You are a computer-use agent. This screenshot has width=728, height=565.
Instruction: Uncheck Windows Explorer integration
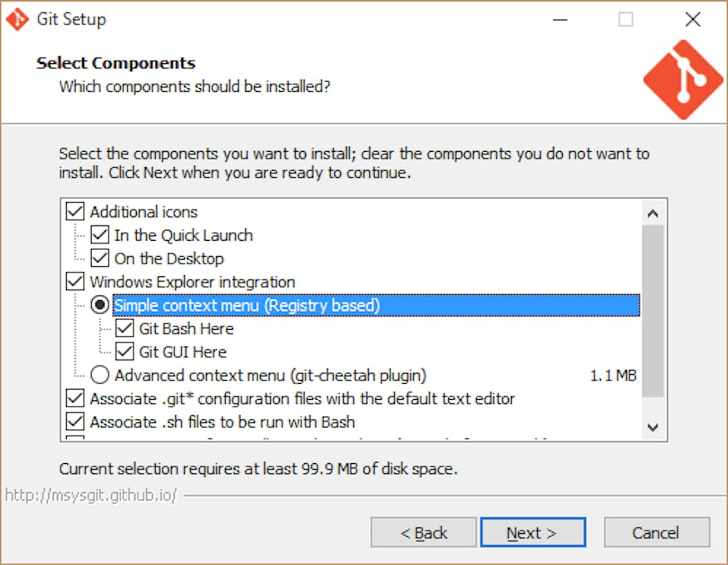click(x=75, y=281)
